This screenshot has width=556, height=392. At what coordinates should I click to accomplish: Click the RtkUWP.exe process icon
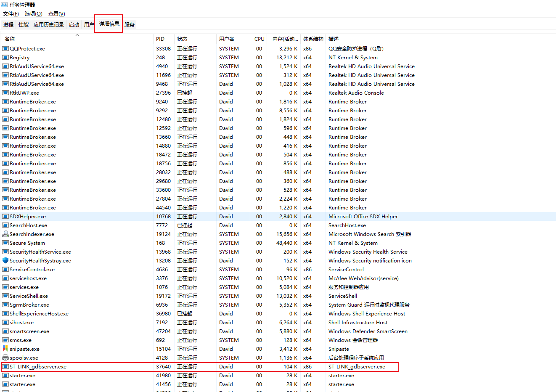5,93
